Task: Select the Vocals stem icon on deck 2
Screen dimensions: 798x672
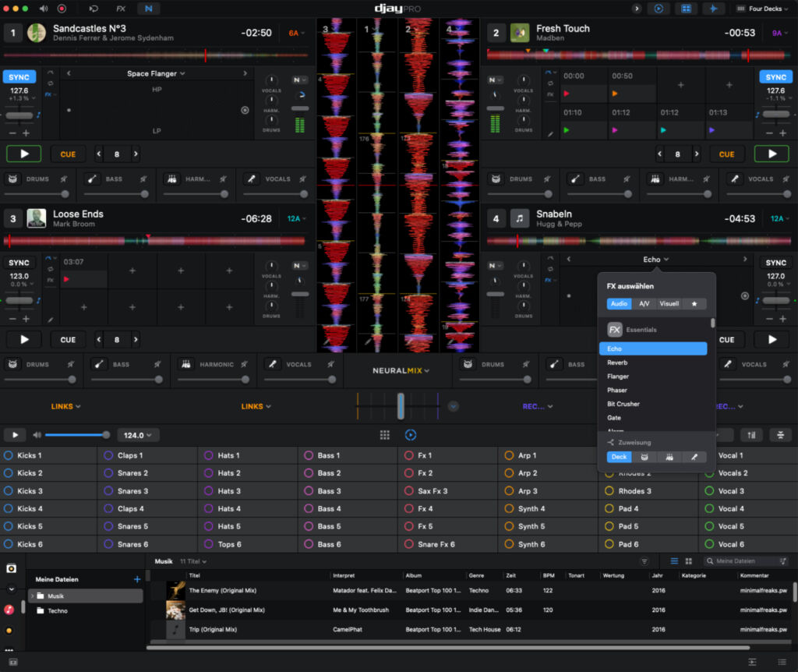Action: [x=733, y=179]
